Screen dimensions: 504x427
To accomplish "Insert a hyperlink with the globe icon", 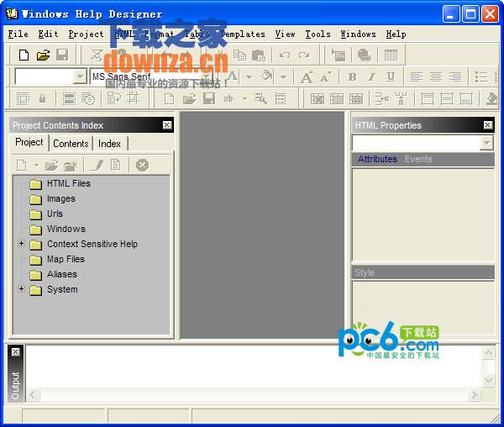I will pyautogui.click(x=365, y=55).
